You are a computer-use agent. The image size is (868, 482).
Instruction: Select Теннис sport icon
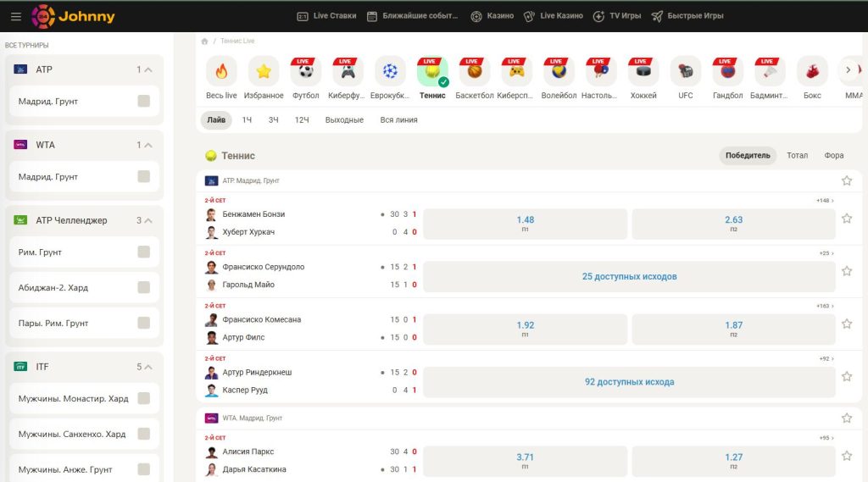click(x=432, y=71)
